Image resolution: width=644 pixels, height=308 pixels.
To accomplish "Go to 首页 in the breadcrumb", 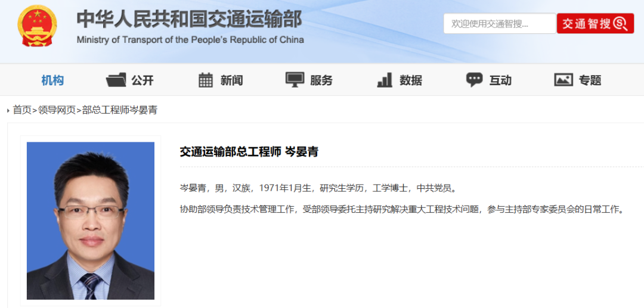I will click(x=22, y=110).
